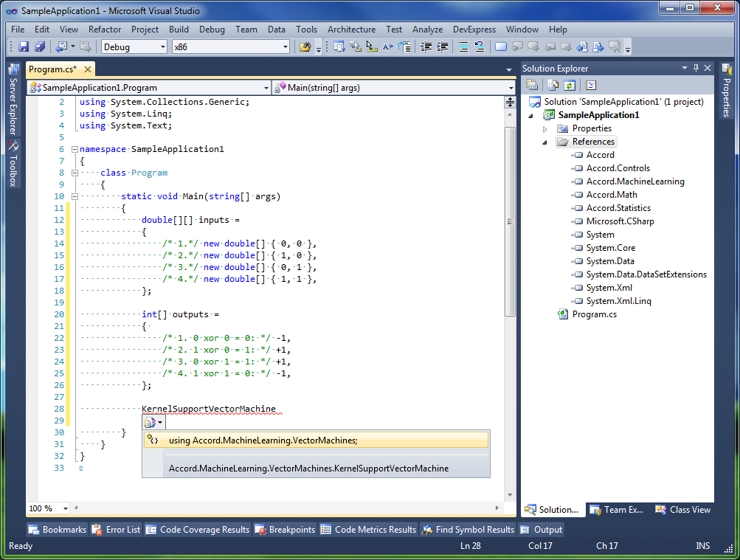Click Solution Explorer's Properties toolbar icon

point(531,85)
